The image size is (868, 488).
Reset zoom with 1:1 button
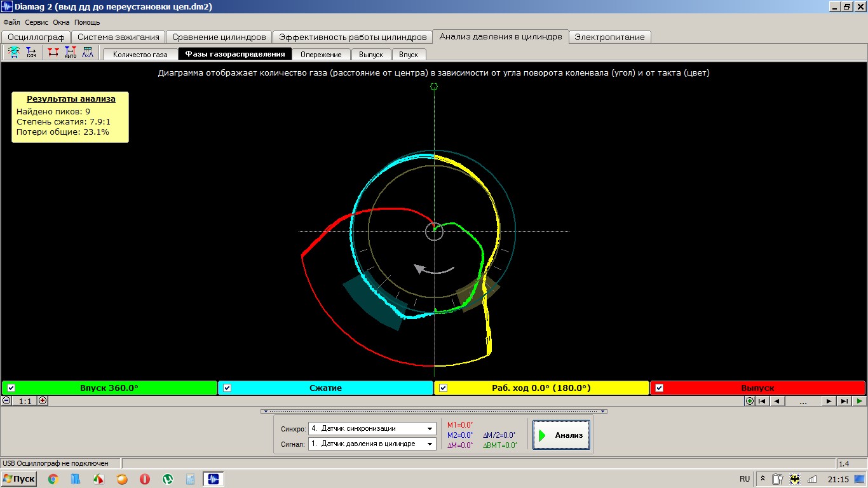click(25, 401)
